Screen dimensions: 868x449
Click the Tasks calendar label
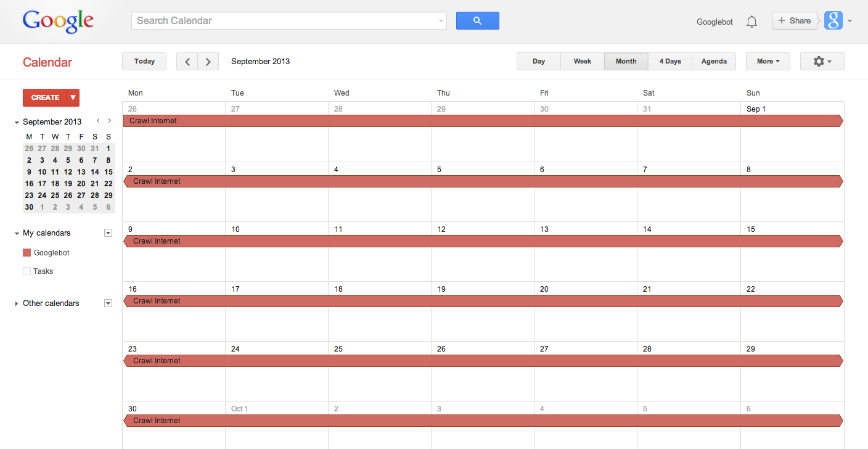[43, 271]
